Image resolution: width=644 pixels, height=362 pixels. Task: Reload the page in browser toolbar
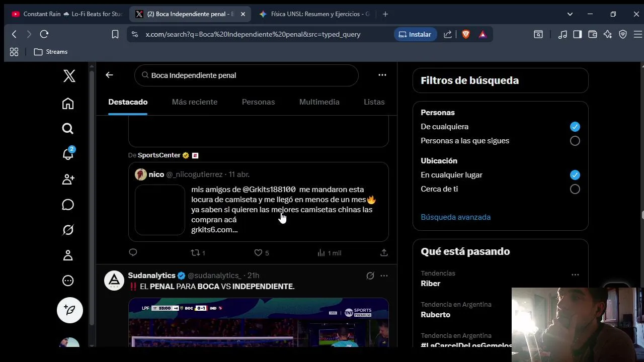pos(44,34)
